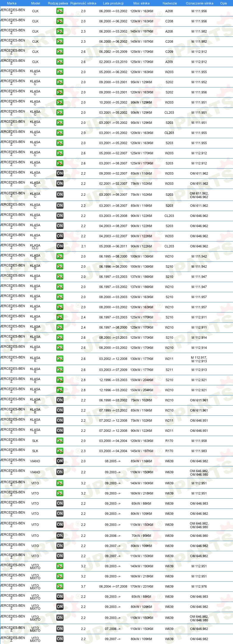Viewport: 233px width, 644px height.
Task: Click production years 06.1995 -> 08.2000
Action: tap(113, 256)
